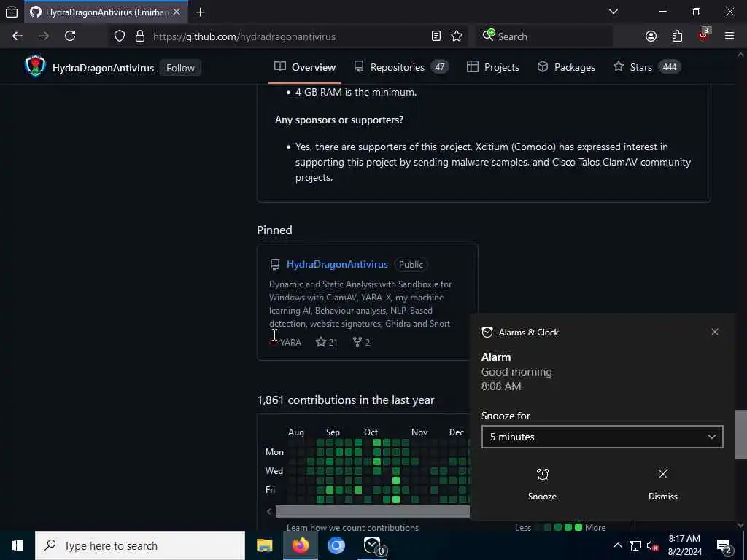Open the Stars tab
This screenshot has height=560, width=747.
pyautogui.click(x=646, y=67)
